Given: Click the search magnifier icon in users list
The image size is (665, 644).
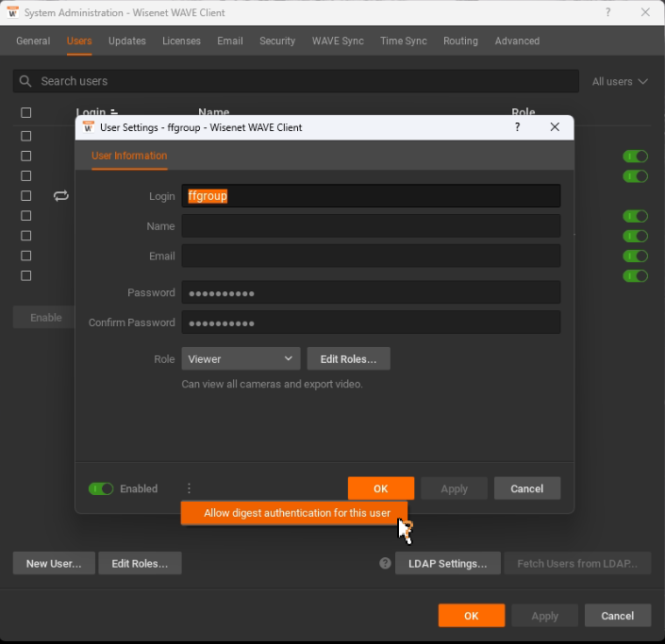Looking at the screenshot, I should coord(25,81).
